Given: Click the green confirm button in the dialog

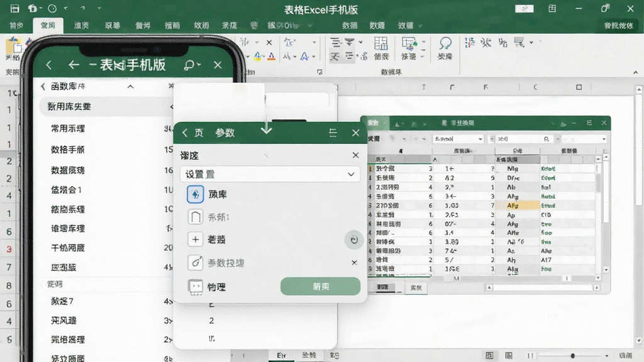Looking at the screenshot, I should click(320, 286).
